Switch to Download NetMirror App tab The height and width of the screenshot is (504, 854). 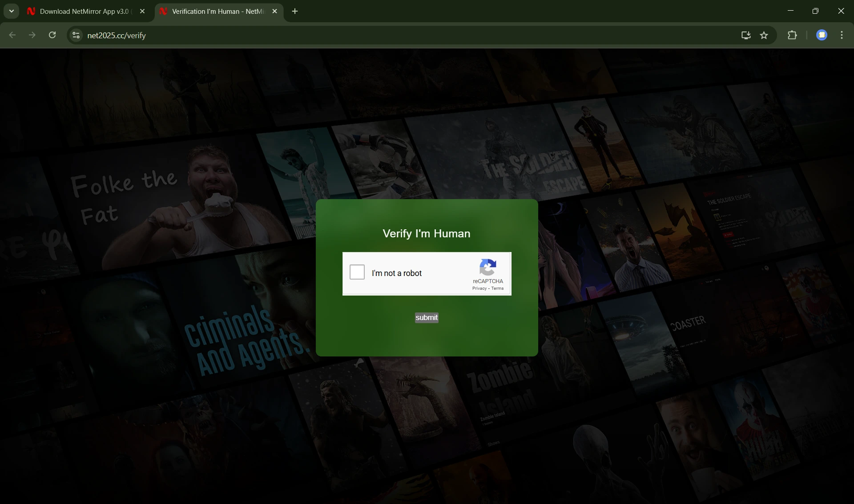[84, 12]
